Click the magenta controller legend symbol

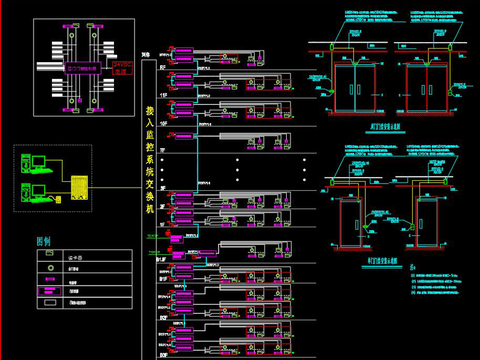(x=50, y=291)
